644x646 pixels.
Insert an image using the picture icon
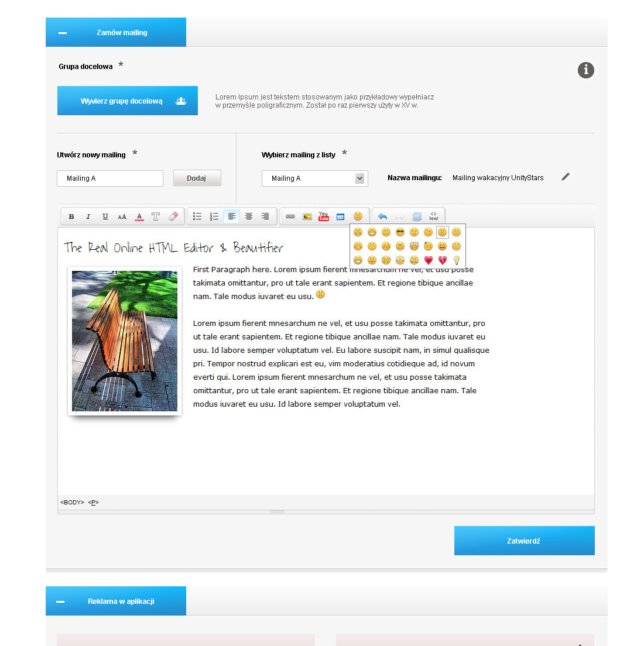point(307,217)
